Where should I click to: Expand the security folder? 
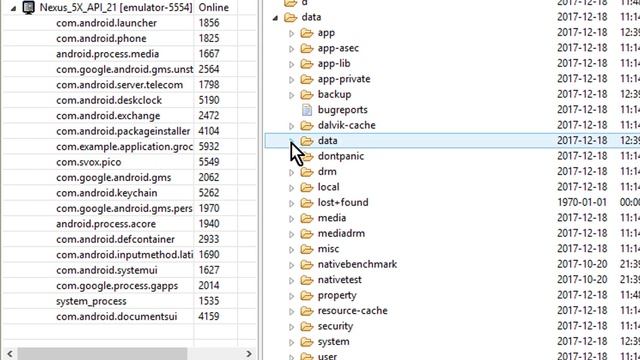(x=291, y=327)
